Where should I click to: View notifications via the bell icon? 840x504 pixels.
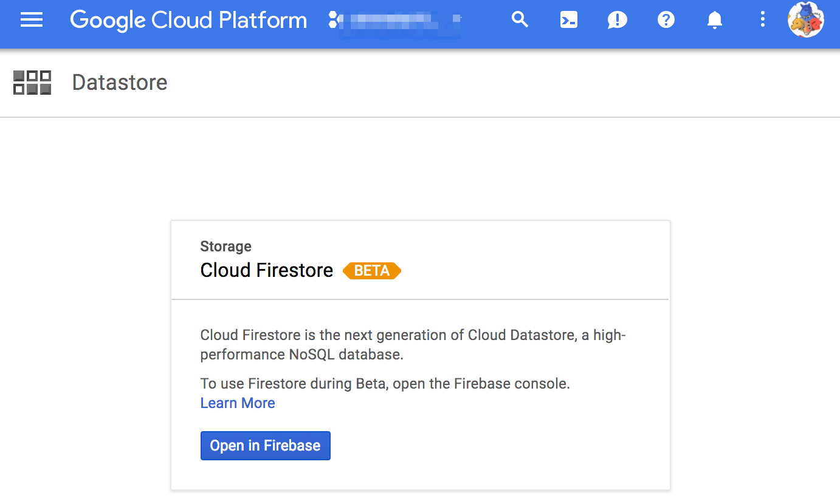[714, 19]
